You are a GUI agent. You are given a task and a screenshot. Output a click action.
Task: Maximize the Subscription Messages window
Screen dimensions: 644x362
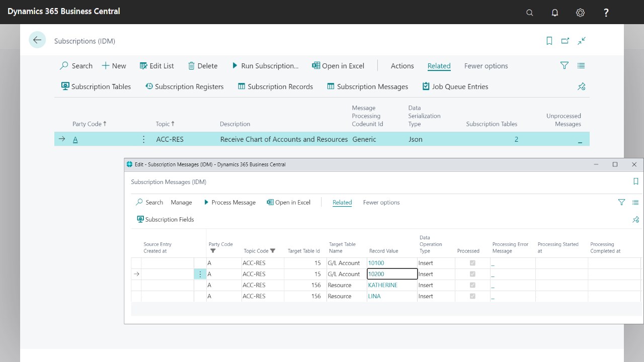coord(615,164)
